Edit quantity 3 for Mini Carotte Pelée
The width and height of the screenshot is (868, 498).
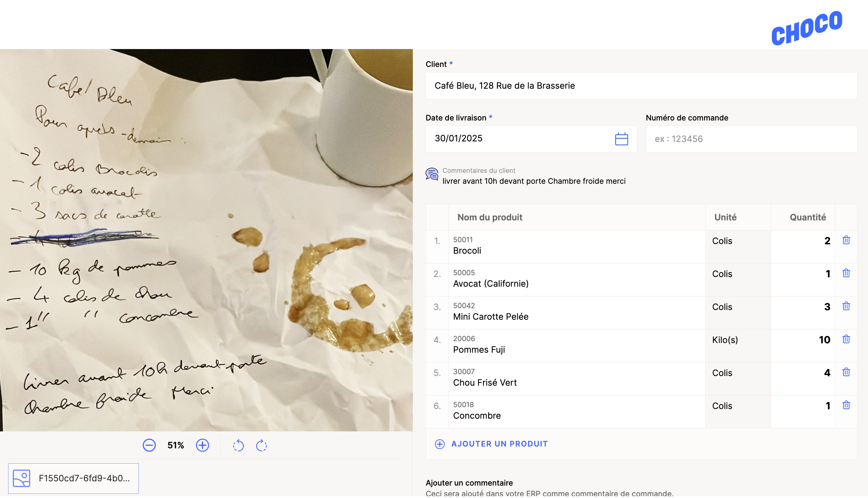pos(802,313)
